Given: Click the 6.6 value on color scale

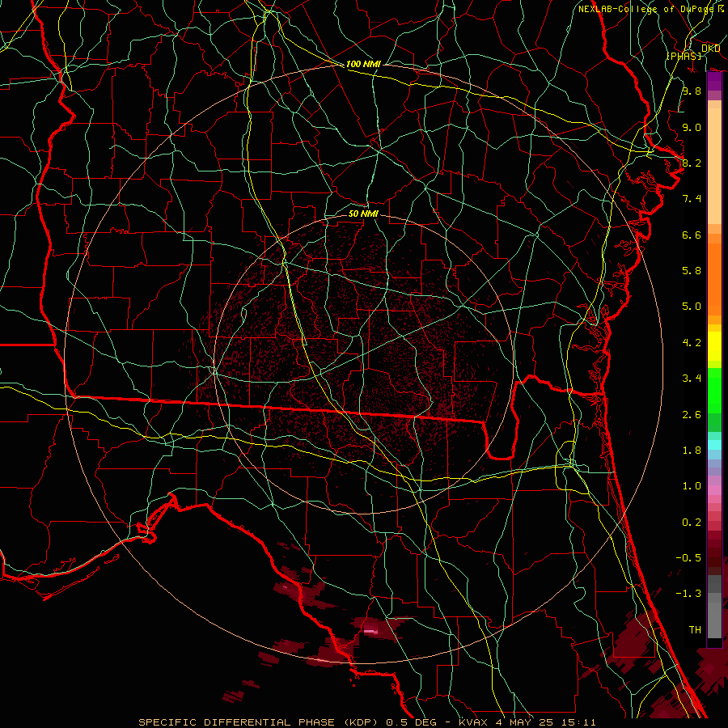Looking at the screenshot, I should (x=692, y=235).
